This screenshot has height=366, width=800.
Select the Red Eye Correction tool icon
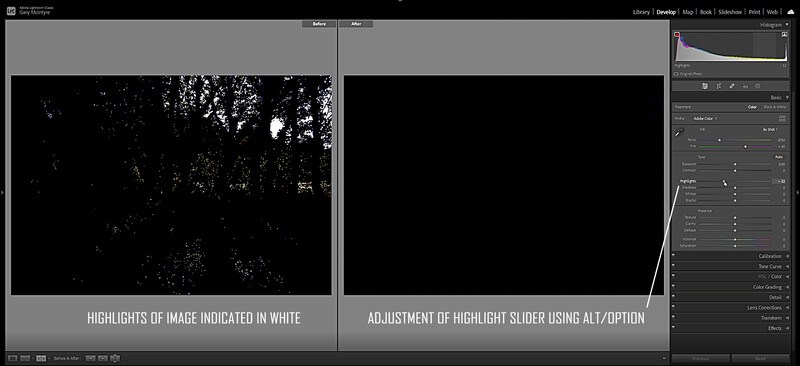(x=745, y=86)
